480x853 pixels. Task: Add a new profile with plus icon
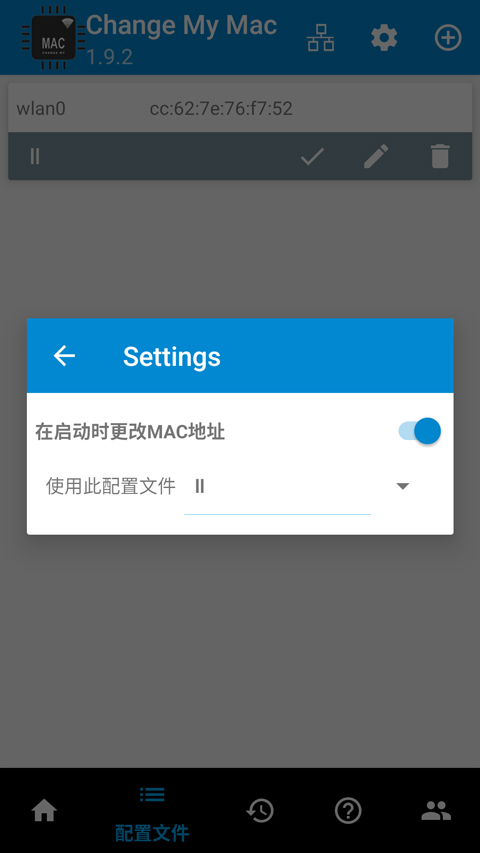tap(448, 38)
